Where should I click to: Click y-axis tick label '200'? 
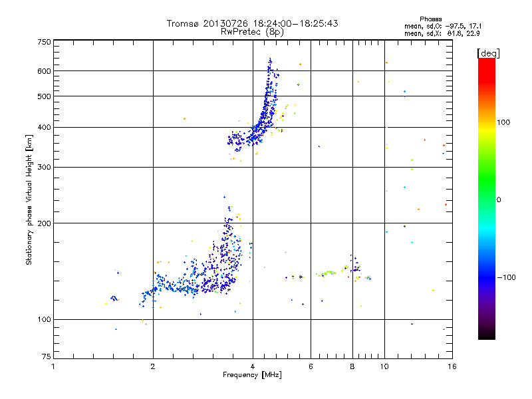click(x=44, y=223)
